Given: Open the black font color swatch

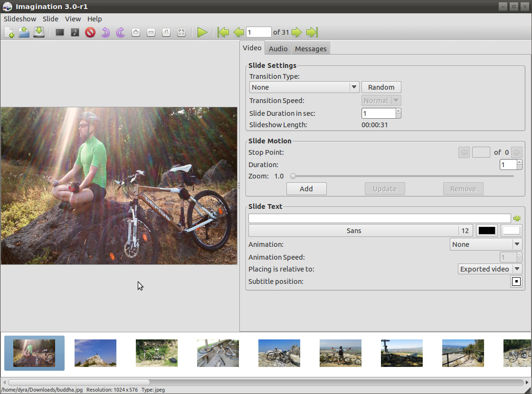Looking at the screenshot, I should click(487, 231).
